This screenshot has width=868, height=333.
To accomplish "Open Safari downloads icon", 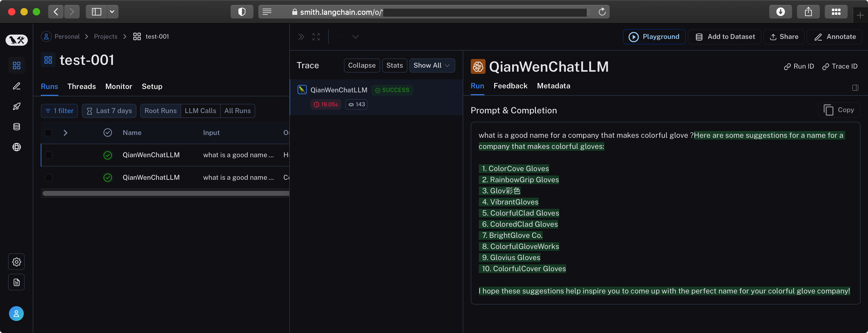I will pyautogui.click(x=780, y=12).
